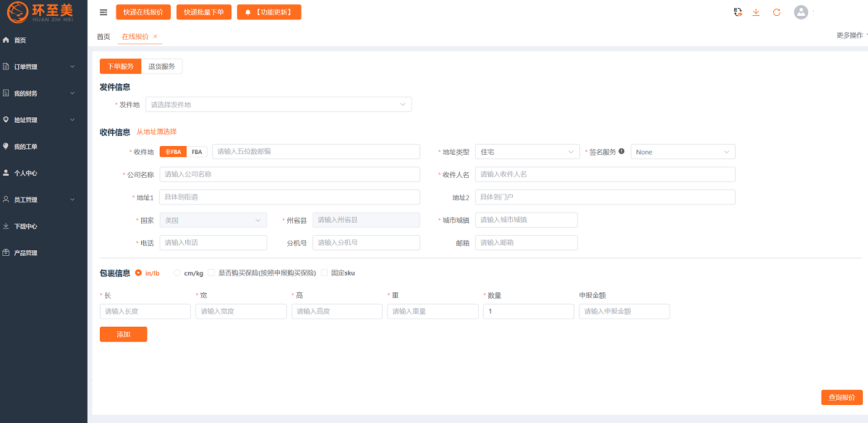Select the cm/kg unit radio button

[177, 273]
